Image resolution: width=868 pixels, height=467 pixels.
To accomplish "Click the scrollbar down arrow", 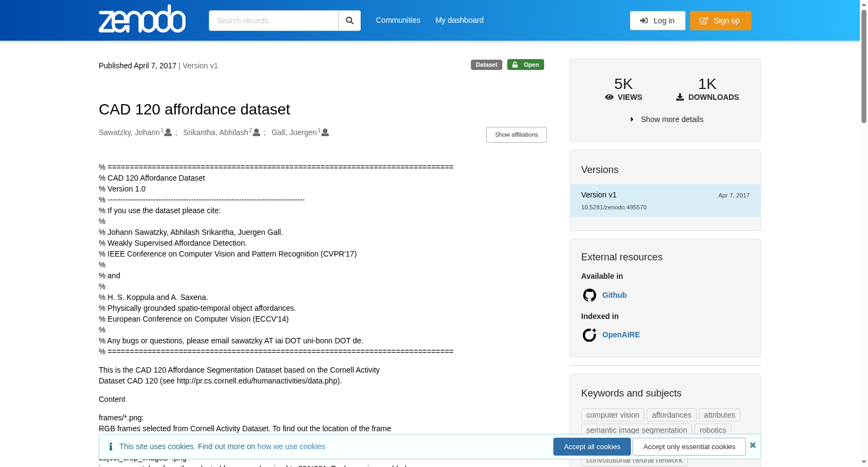I will tap(864, 462).
